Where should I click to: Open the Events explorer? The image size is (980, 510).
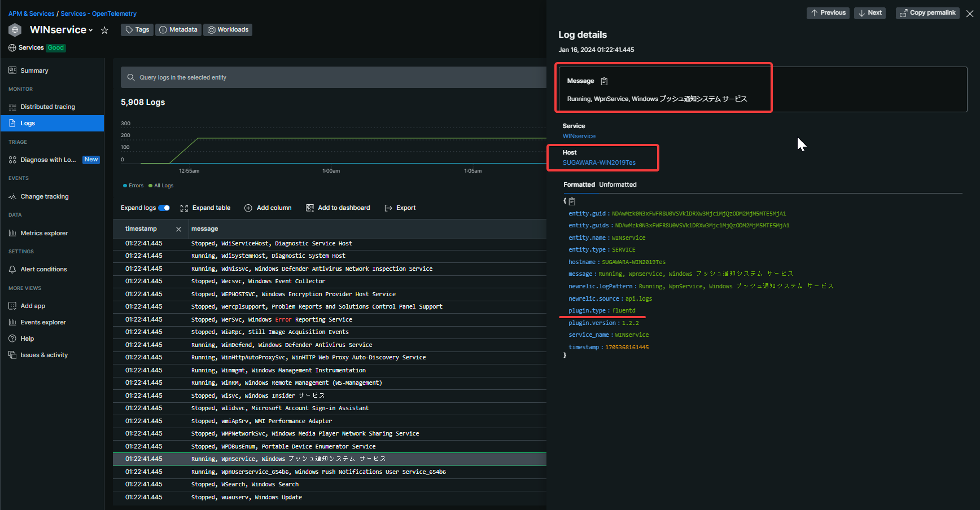[43, 322]
